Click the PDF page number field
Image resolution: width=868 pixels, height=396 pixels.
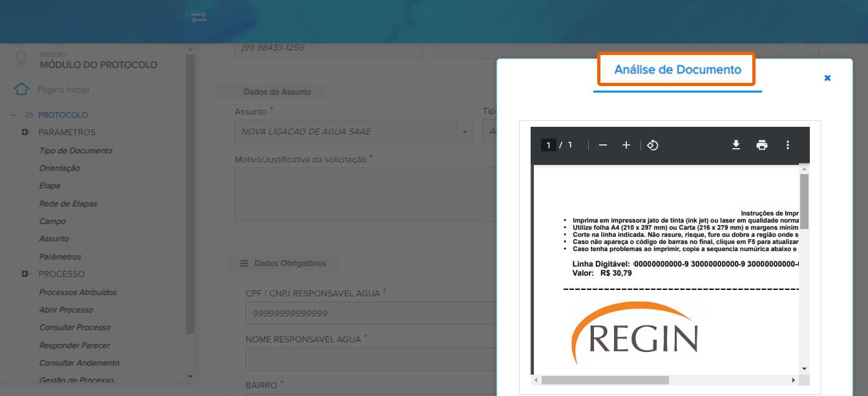click(x=548, y=145)
